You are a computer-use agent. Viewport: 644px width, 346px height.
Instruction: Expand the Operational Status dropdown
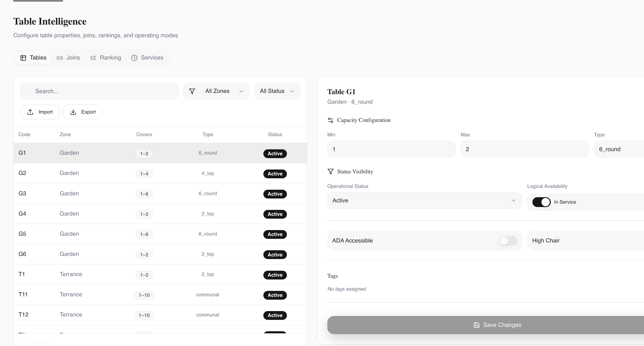[x=424, y=201]
